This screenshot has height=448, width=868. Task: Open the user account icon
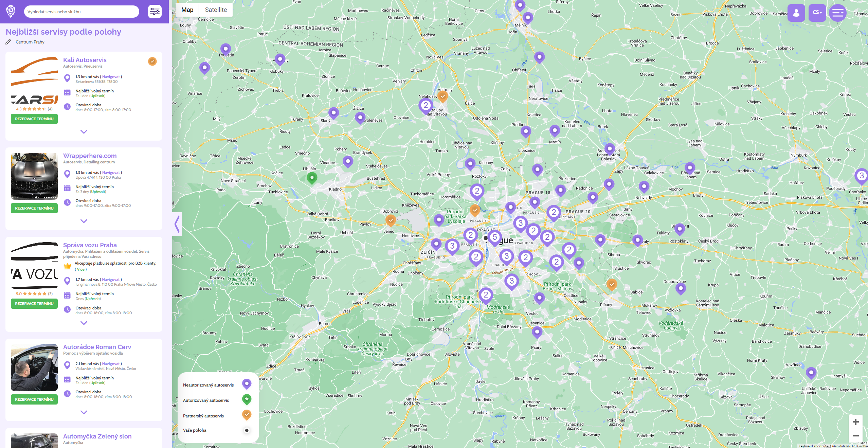click(796, 13)
